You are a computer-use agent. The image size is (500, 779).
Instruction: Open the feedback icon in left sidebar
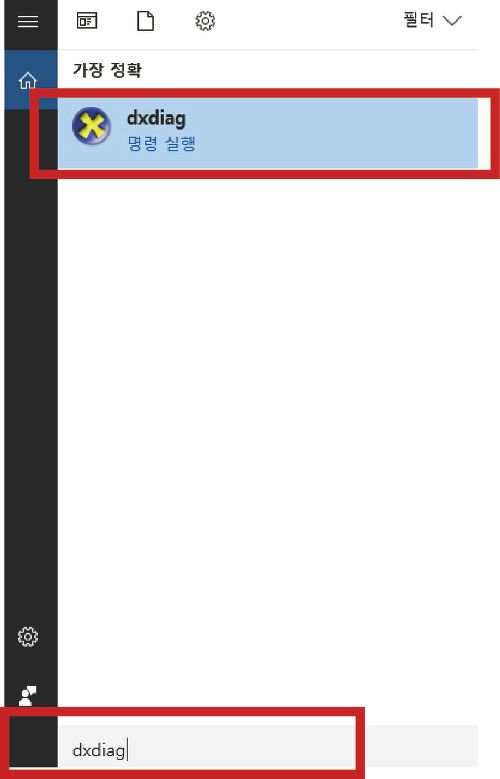coord(27,696)
